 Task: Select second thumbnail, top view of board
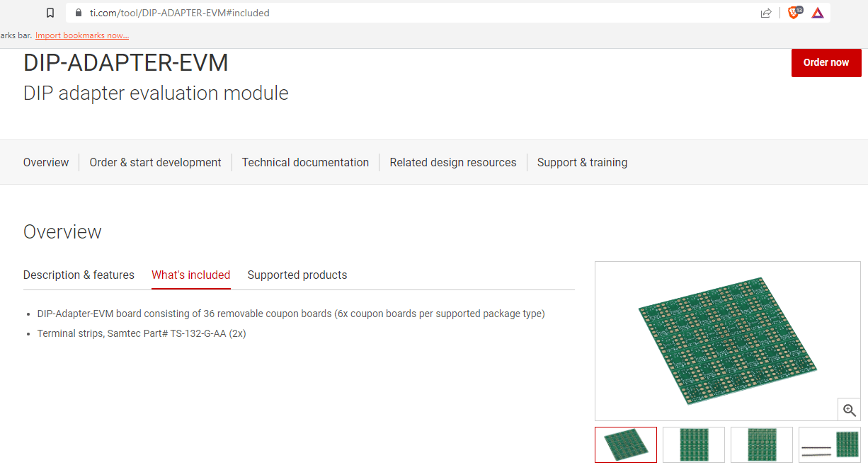click(694, 444)
